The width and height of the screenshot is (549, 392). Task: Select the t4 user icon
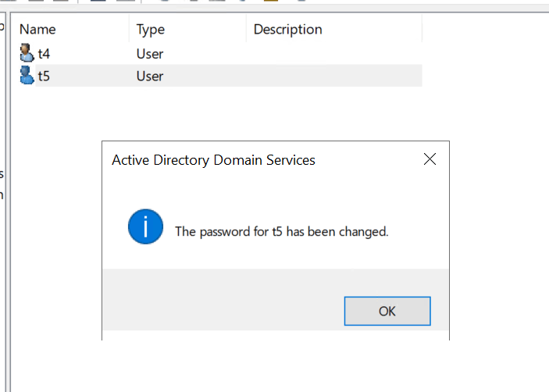pyautogui.click(x=27, y=53)
